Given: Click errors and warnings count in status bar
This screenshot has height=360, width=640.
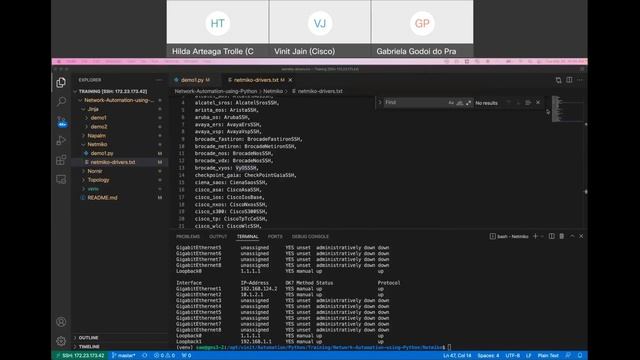Looking at the screenshot, I should (164, 356).
